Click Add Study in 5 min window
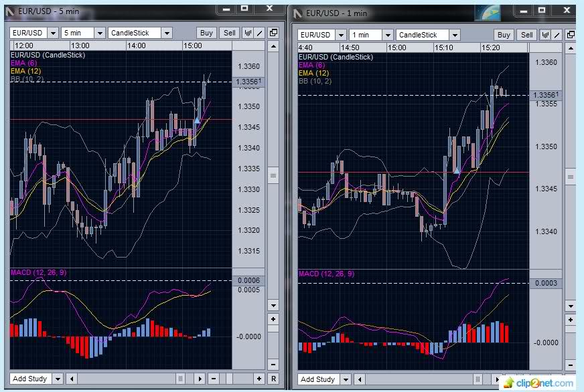584x392 pixels. click(30, 379)
